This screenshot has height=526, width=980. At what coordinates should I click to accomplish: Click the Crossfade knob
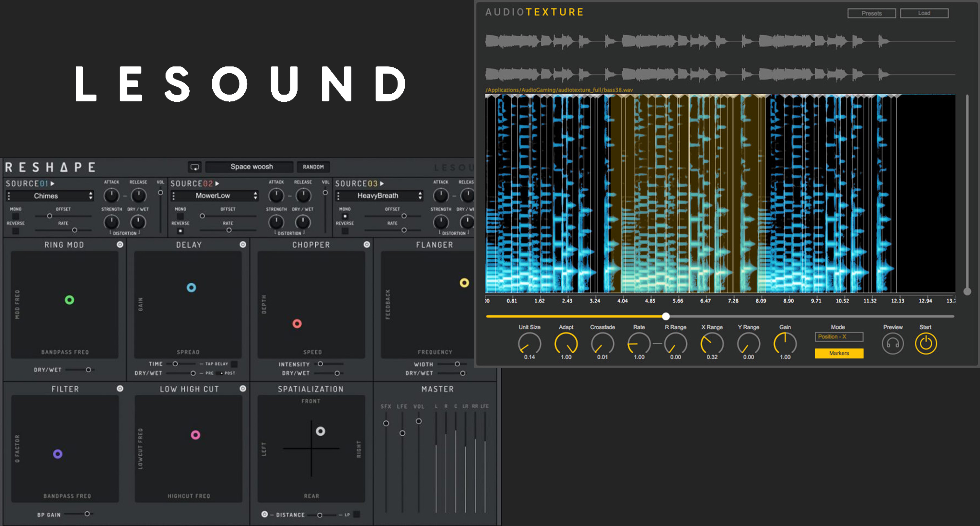[602, 344]
